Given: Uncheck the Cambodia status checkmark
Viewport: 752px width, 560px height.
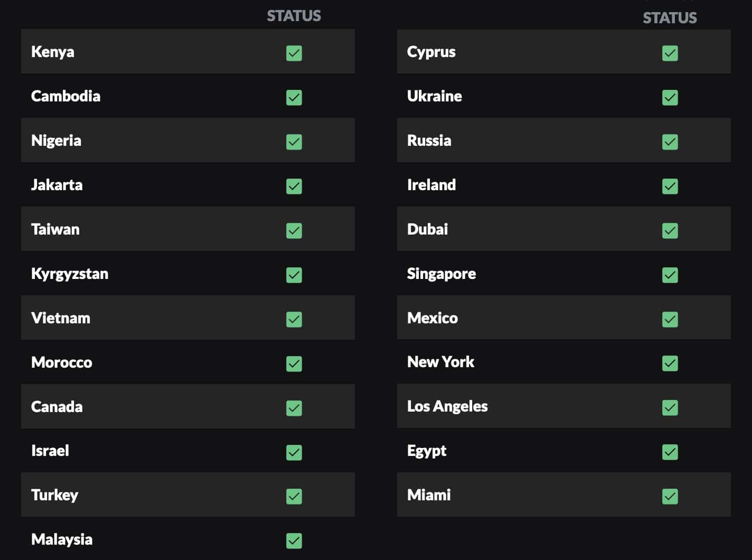Looking at the screenshot, I should (294, 97).
